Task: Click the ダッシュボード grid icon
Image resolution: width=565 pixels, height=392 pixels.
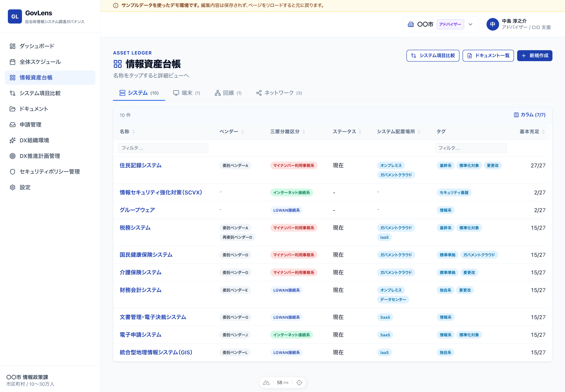Action: [x=13, y=46]
